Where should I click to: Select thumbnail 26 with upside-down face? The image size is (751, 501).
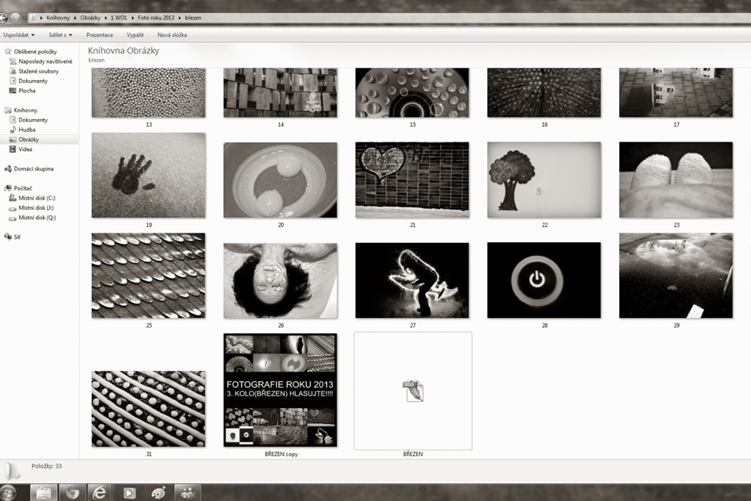280,281
